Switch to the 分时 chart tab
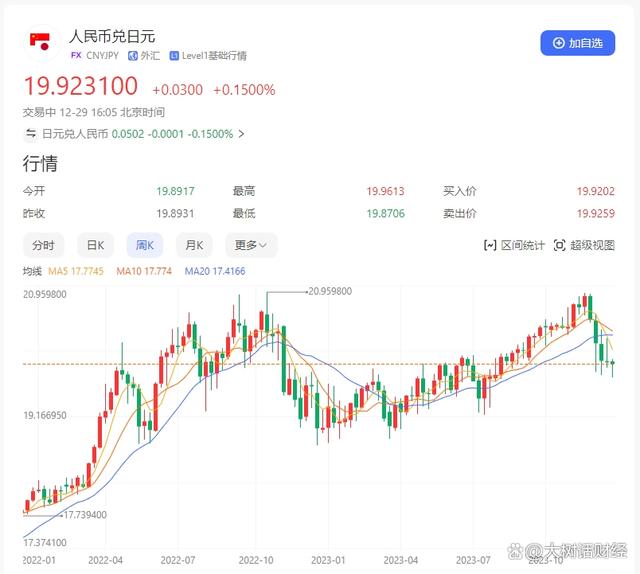Viewport: 640px width, 574px height. (x=43, y=245)
